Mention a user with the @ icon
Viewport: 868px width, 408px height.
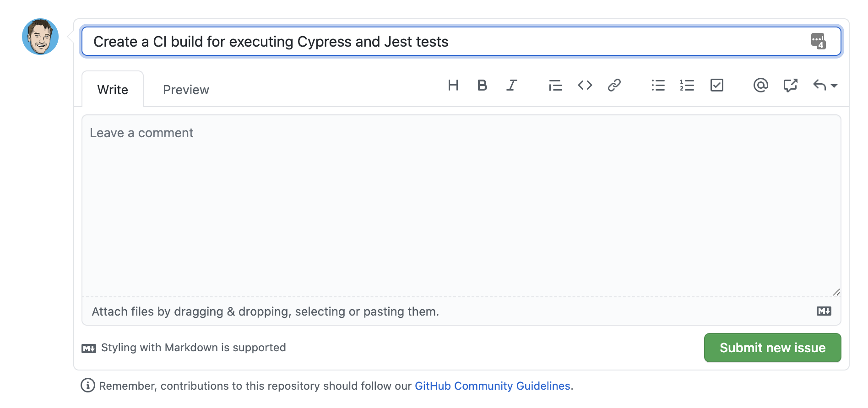tap(761, 85)
